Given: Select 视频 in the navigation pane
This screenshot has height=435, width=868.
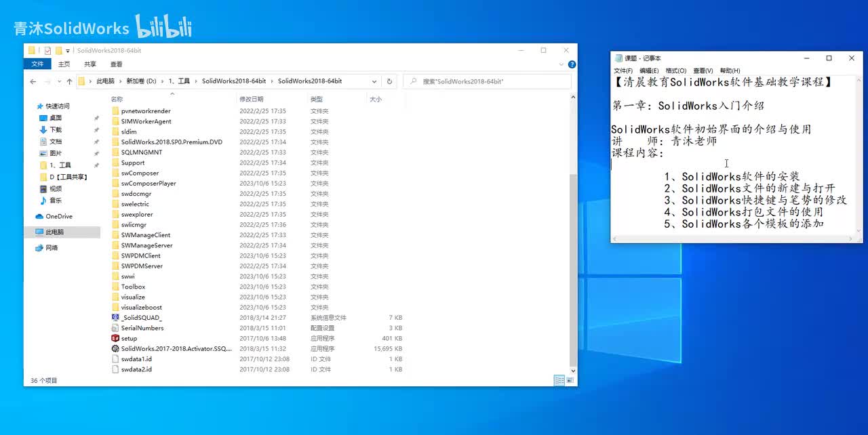Looking at the screenshot, I should (x=56, y=188).
